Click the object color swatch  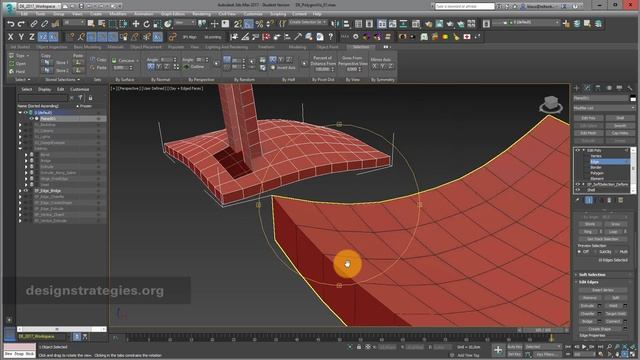pyautogui.click(x=633, y=98)
